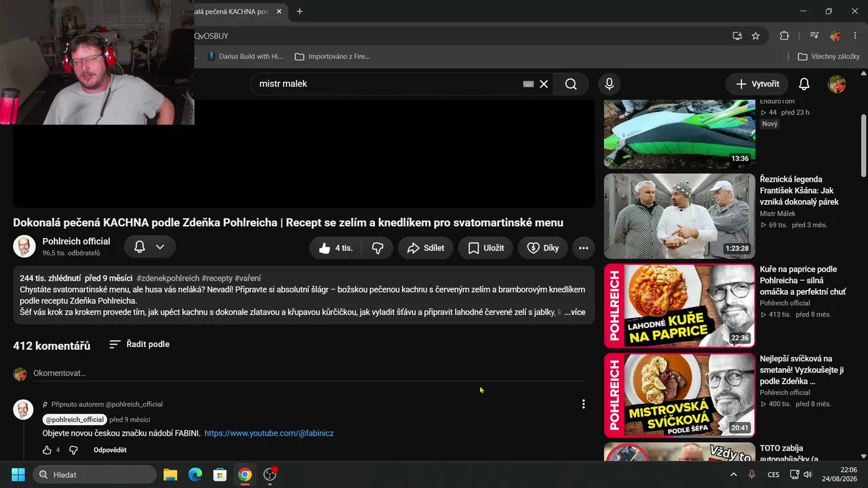Open Windows Start menu
The image size is (868, 488).
tap(18, 474)
